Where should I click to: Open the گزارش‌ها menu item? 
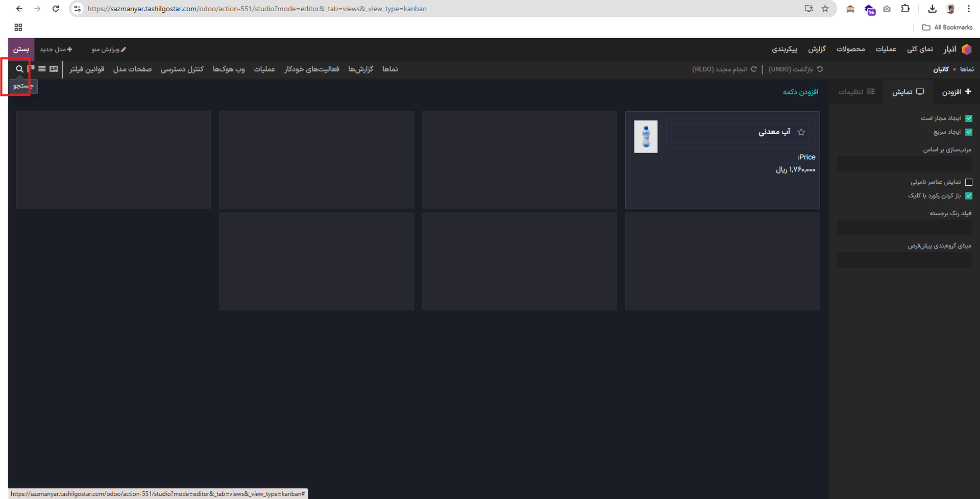[x=360, y=69]
